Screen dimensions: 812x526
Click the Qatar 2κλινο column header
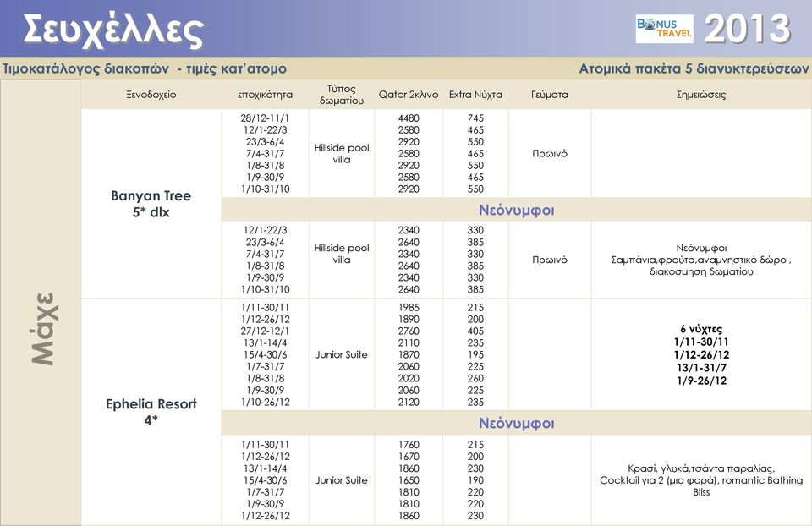[x=408, y=95]
